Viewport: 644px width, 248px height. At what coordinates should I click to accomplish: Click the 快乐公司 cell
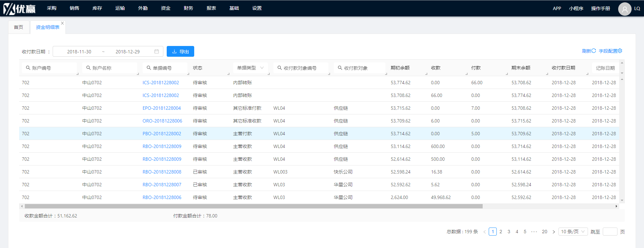343,172
